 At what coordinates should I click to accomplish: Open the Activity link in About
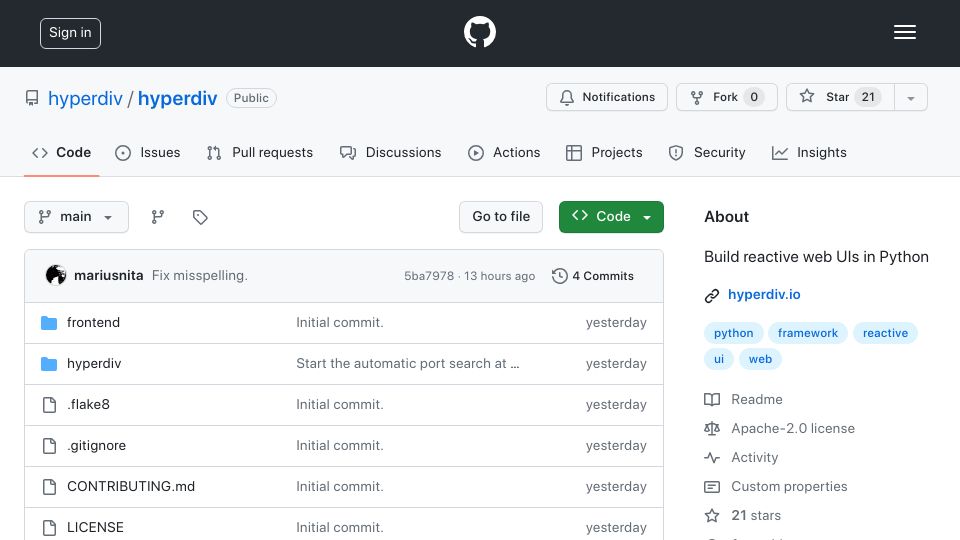[x=754, y=457]
